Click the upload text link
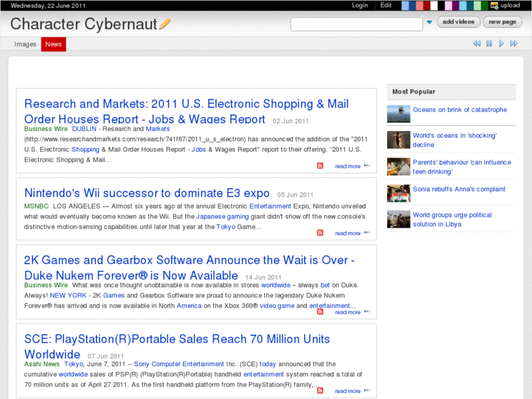 pyautogui.click(x=510, y=5)
